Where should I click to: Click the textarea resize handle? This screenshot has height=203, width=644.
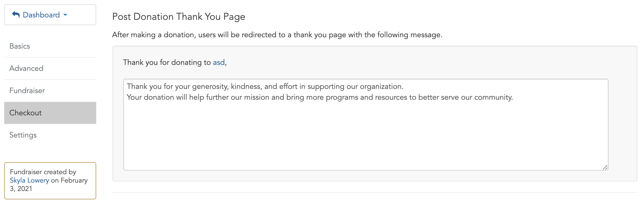pos(605,167)
